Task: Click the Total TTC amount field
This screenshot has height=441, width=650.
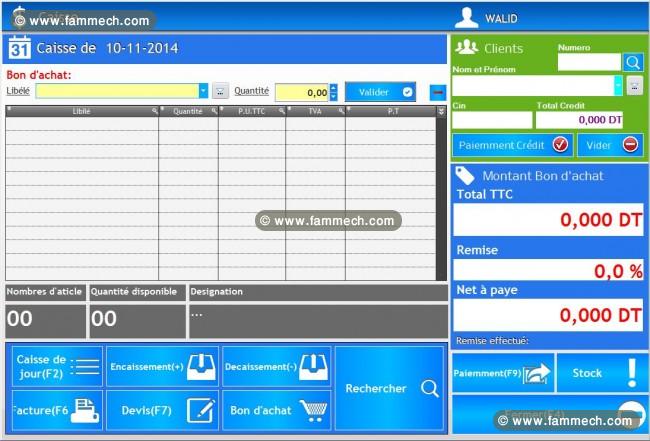Action: pyautogui.click(x=548, y=220)
